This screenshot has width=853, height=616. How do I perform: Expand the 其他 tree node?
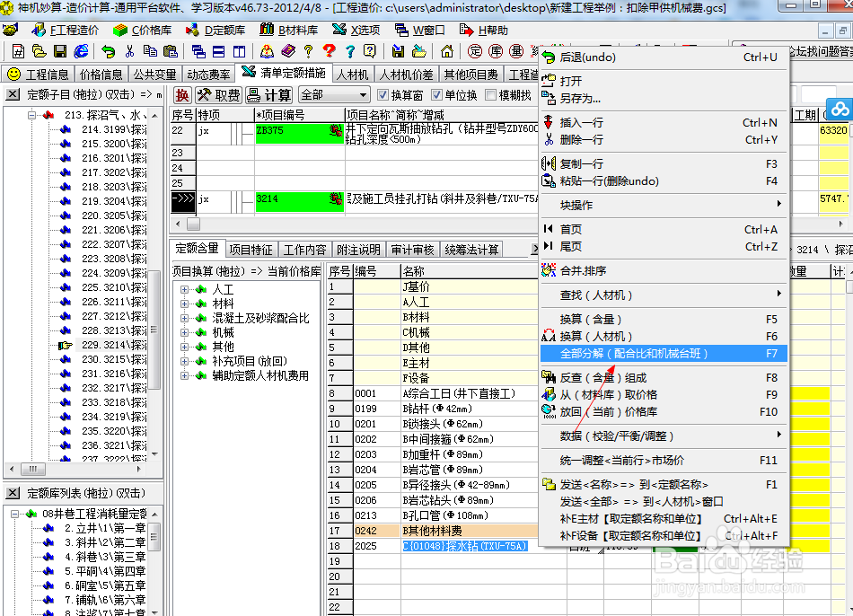tap(184, 347)
